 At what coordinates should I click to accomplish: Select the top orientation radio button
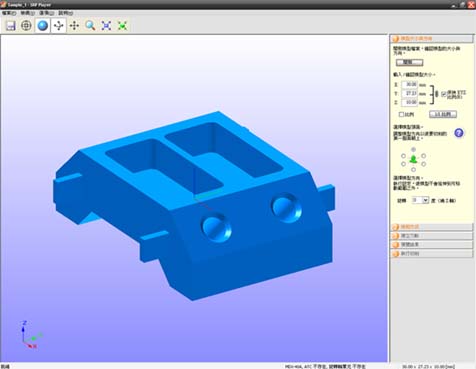point(413,149)
